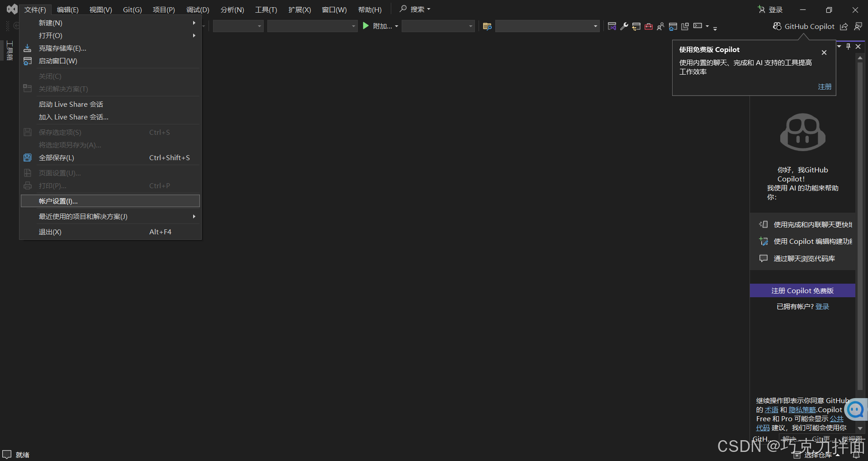
Task: Pin the Copilot panel with pushpin
Action: (x=849, y=46)
